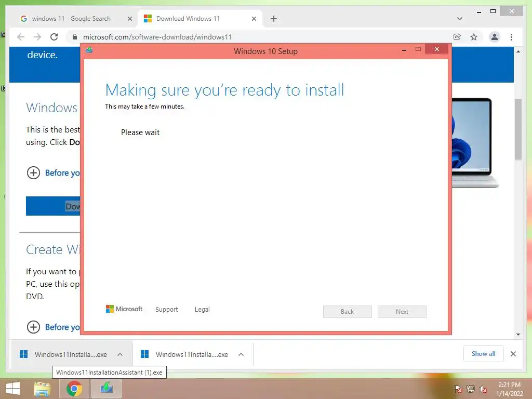Click the padlock site info icon

click(75, 37)
